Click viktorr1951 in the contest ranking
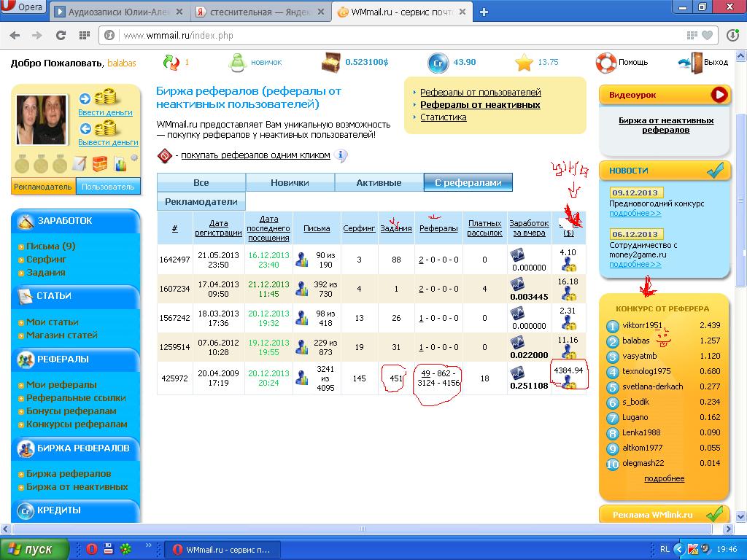 (x=642, y=325)
